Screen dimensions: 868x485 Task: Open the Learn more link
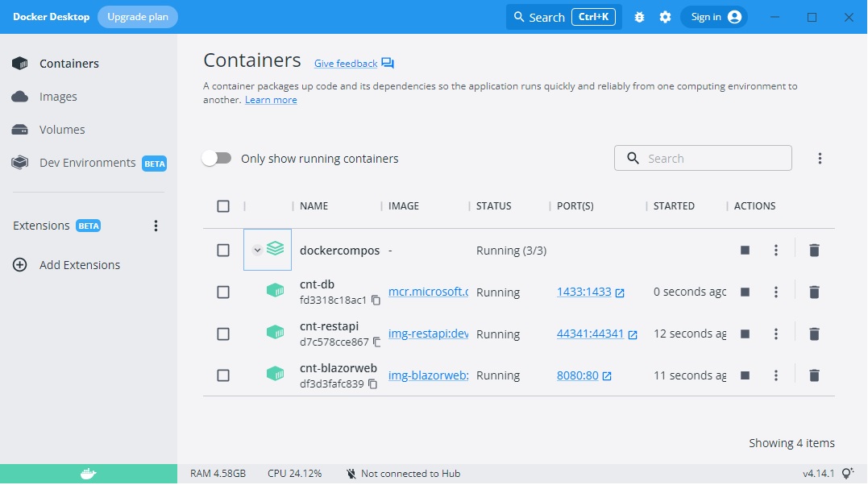[x=271, y=100]
